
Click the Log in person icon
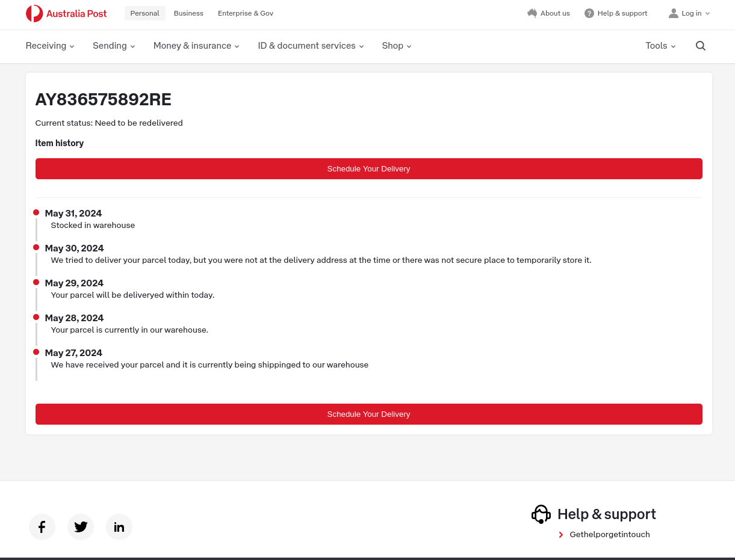[x=674, y=13]
